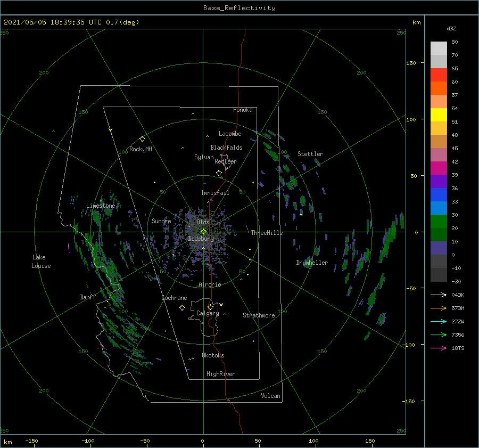The height and width of the screenshot is (448, 479).
Task: Select the green 7356 arrow icon
Action: [x=439, y=335]
